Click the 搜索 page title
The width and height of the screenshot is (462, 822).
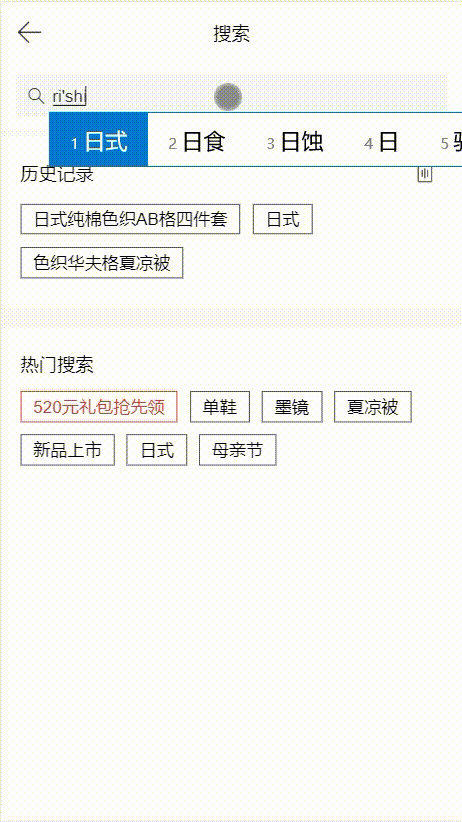[x=231, y=34]
